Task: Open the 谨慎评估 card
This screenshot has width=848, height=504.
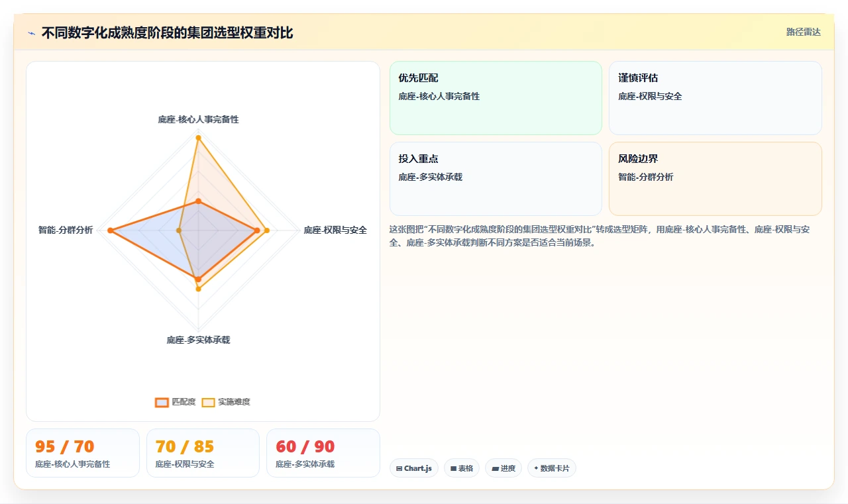Action: (x=715, y=98)
